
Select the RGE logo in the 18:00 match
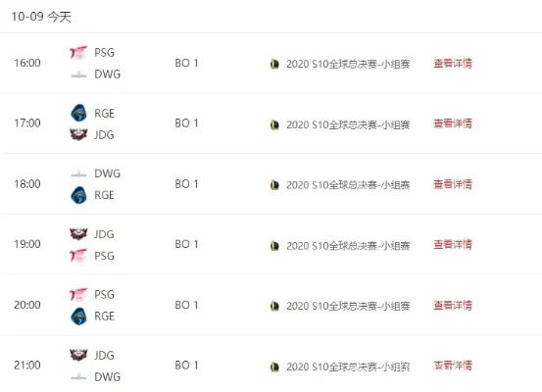(78, 195)
